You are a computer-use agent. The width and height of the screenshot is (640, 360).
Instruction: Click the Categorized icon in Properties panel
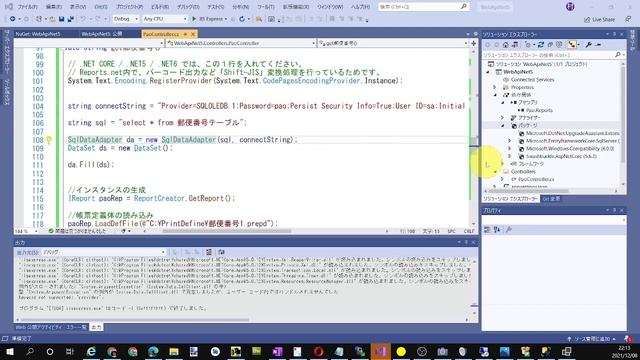point(487,230)
